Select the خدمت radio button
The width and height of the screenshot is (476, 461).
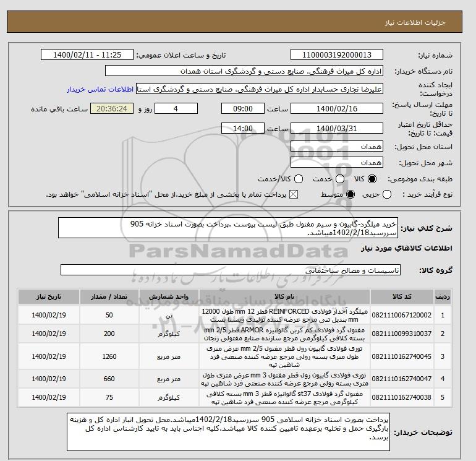[340, 179]
